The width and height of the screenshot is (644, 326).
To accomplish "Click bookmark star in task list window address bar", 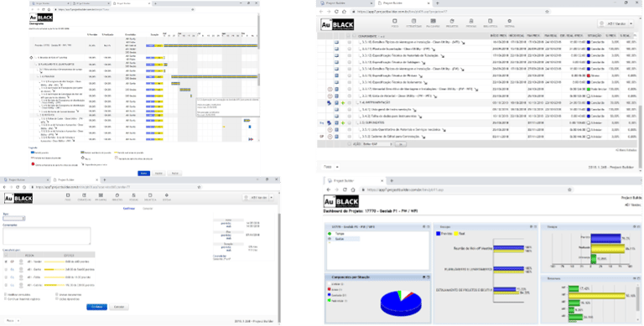I will [x=547, y=12].
